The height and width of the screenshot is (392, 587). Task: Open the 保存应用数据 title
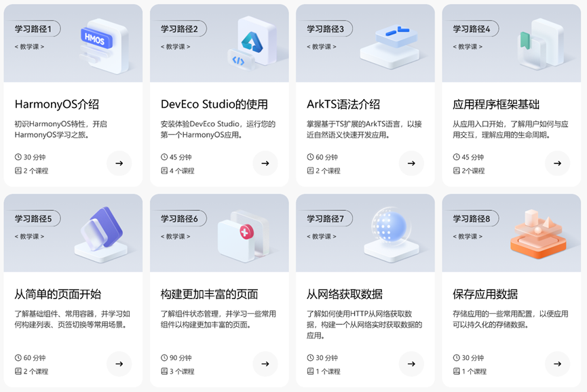click(485, 294)
